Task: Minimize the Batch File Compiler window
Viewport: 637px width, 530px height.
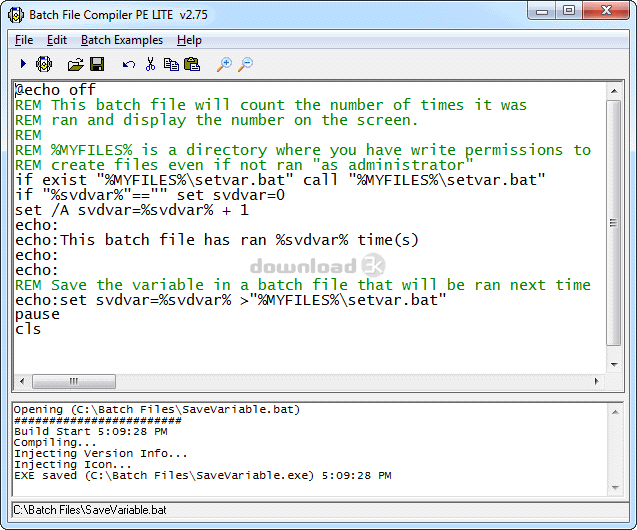Action: tap(542, 11)
